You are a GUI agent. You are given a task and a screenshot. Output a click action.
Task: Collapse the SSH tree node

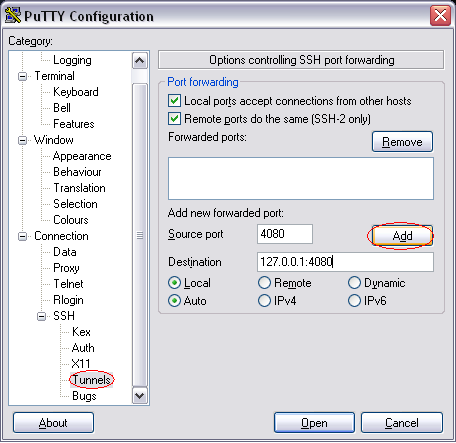(x=41, y=316)
